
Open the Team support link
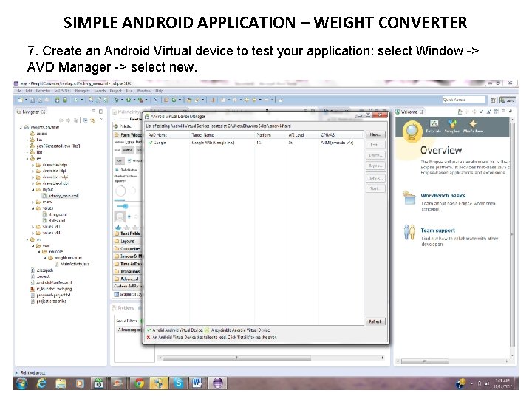coord(438,231)
